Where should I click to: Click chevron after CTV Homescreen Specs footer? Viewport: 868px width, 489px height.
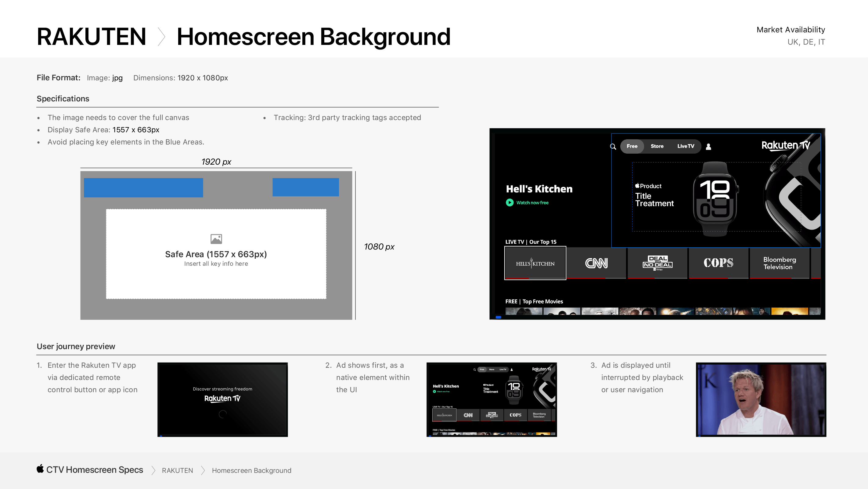(153, 470)
